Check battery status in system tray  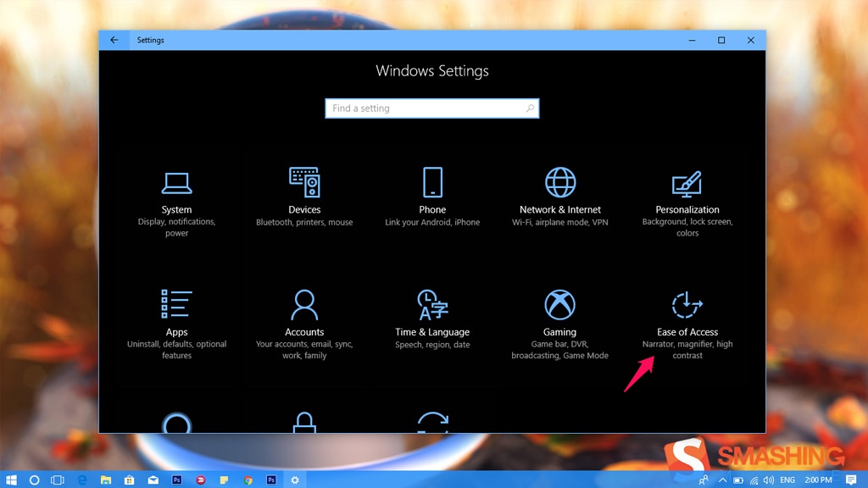pyautogui.click(x=738, y=480)
